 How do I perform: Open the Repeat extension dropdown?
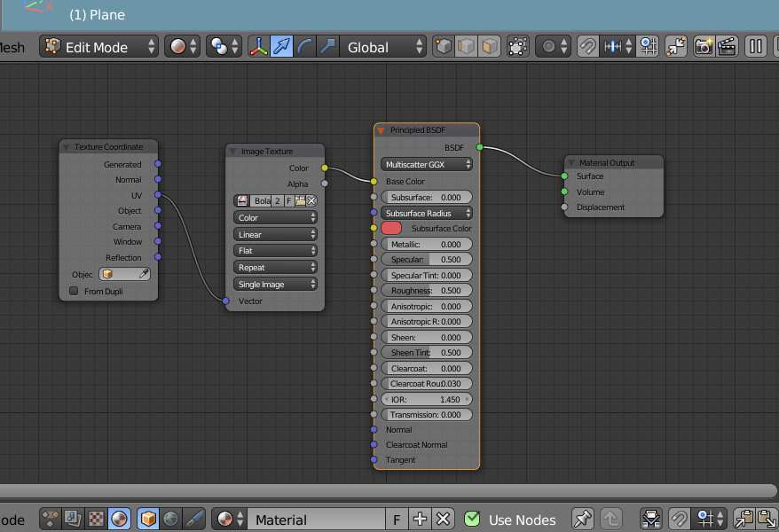pyautogui.click(x=275, y=268)
